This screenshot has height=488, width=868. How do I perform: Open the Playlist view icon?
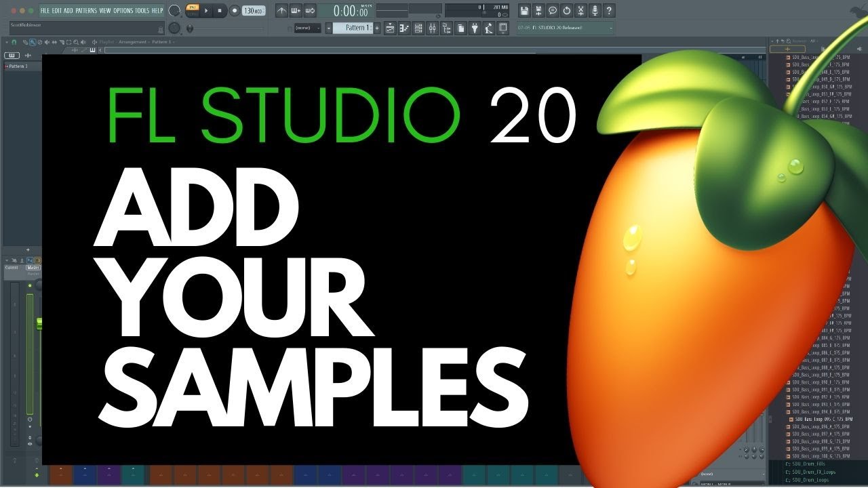coord(390,28)
